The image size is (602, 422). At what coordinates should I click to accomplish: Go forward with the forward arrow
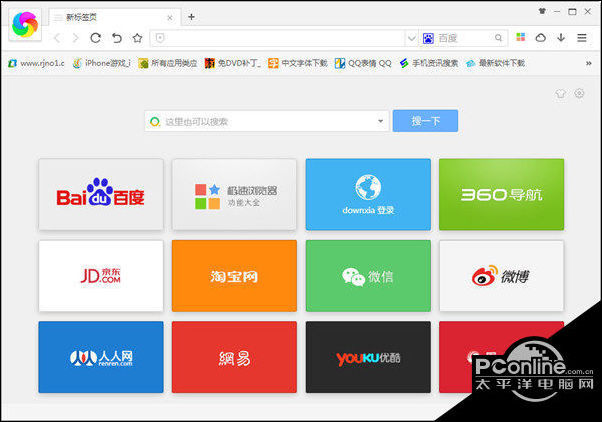pos(76,38)
